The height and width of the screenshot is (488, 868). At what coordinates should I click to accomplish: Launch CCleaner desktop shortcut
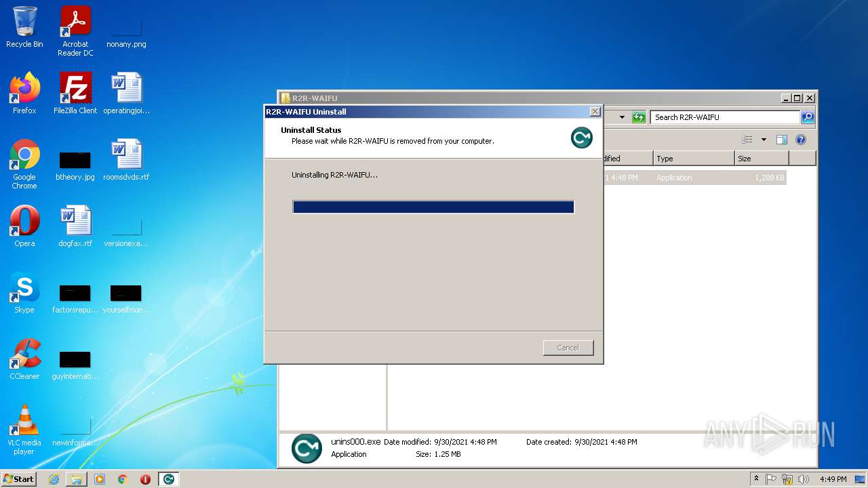pyautogui.click(x=24, y=359)
